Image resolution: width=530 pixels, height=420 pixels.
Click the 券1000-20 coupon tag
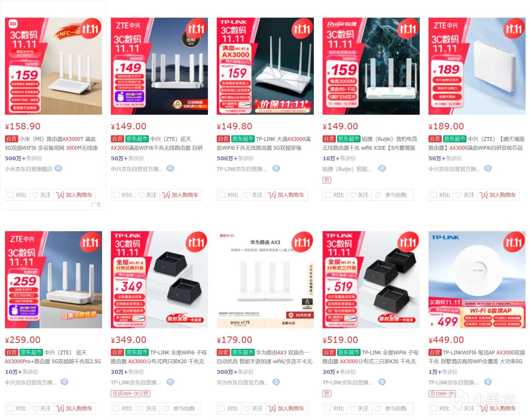tap(442, 393)
